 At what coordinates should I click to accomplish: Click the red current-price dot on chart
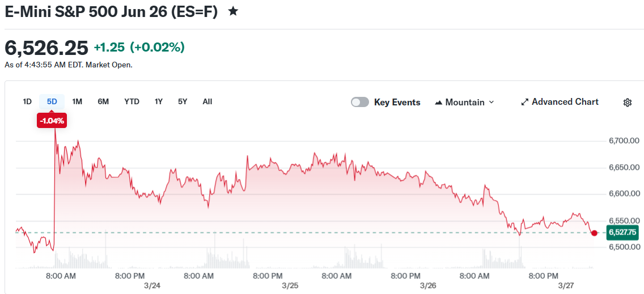click(594, 233)
